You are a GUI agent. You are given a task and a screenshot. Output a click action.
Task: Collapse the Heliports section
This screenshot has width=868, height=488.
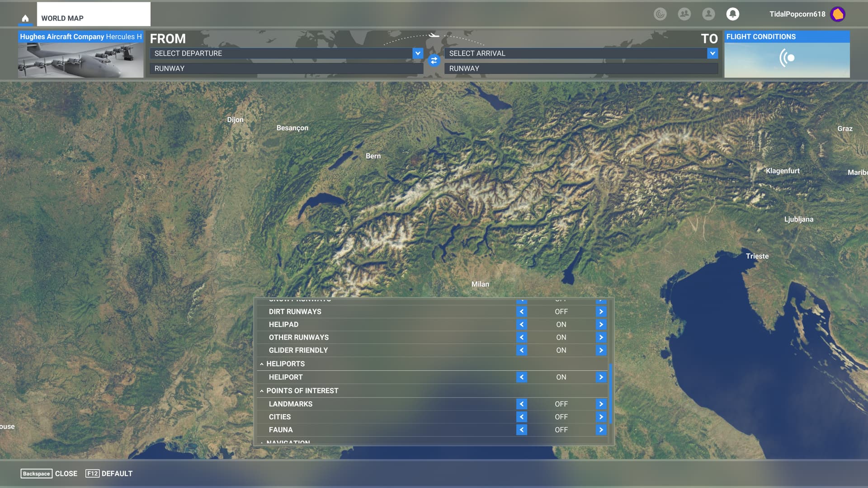(262, 364)
